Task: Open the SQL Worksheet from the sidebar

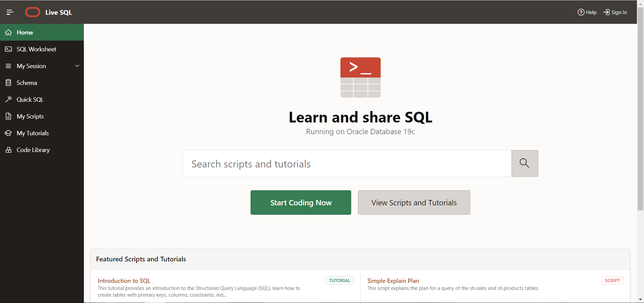Action: point(36,49)
